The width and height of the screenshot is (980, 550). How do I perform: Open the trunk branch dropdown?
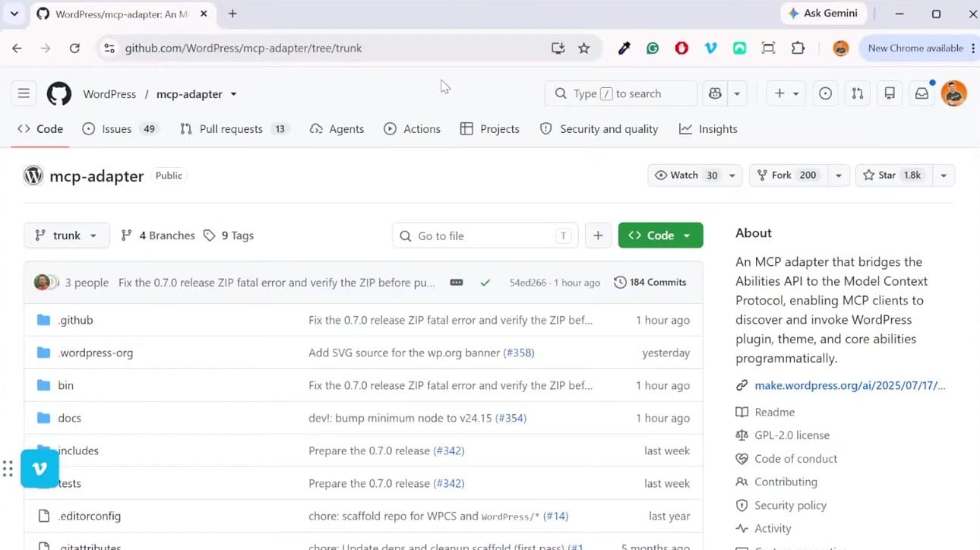[x=67, y=235]
